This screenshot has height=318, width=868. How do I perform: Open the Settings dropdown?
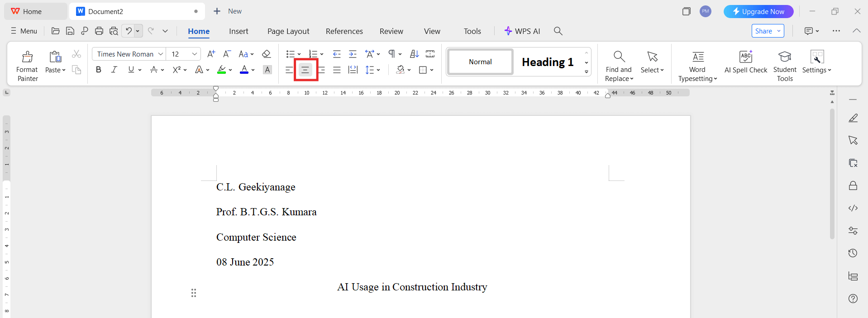click(x=817, y=62)
